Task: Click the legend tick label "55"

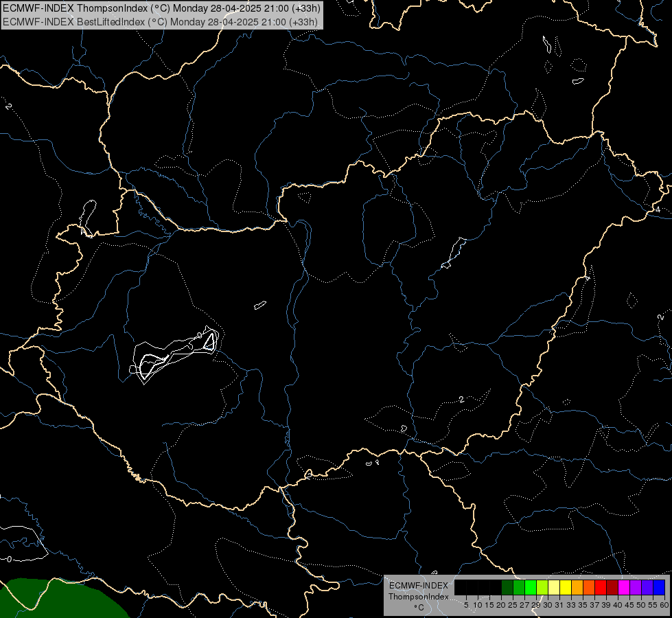Action: pyautogui.click(x=652, y=605)
